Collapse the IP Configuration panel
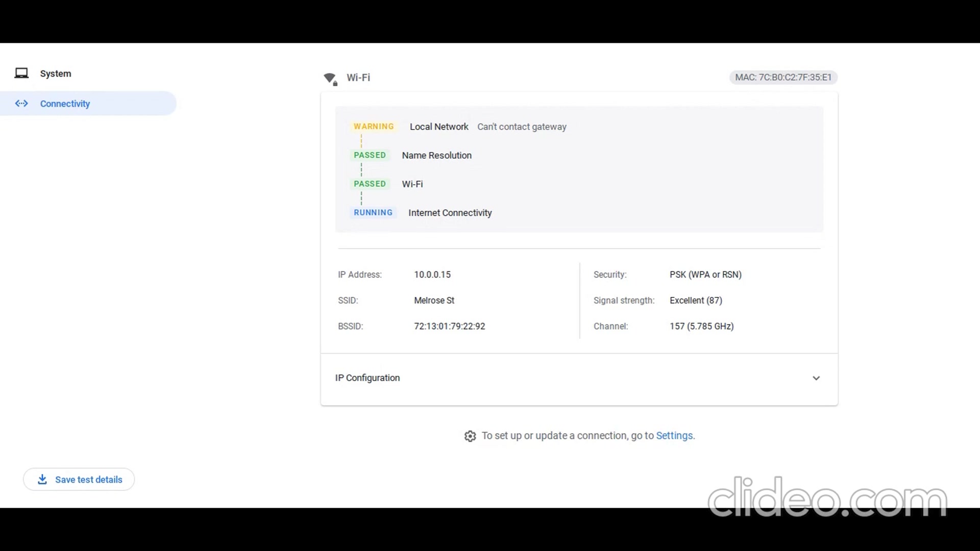Viewport: 980px width, 551px height. [816, 378]
